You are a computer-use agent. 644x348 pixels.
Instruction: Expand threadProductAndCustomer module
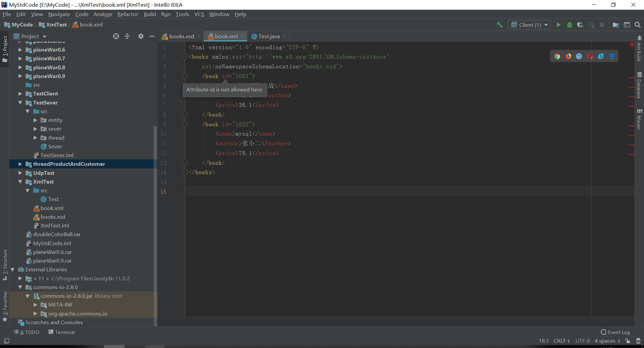tap(20, 164)
